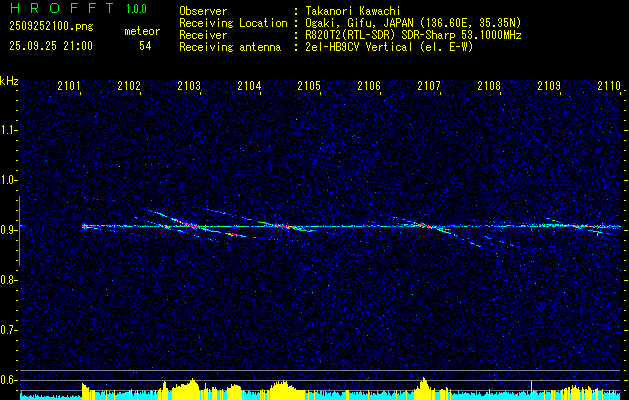Click time marker 2109
Image resolution: width=629 pixels, height=400 pixels.
pos(549,85)
